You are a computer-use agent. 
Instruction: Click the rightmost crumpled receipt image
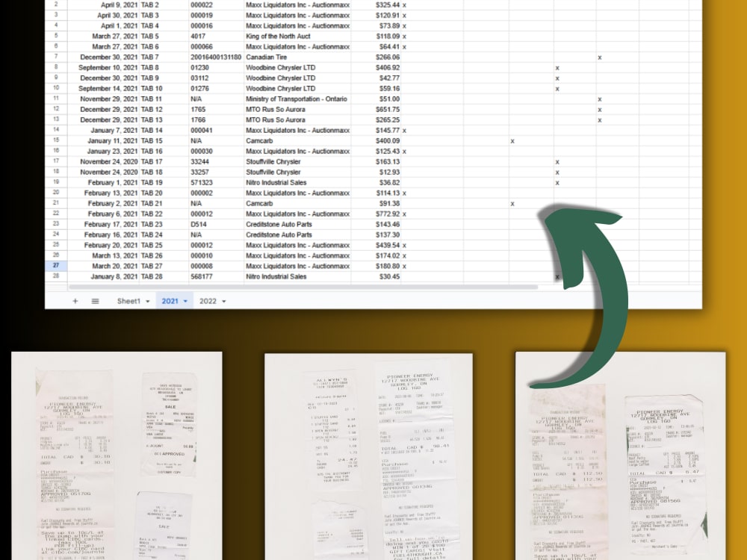pyautogui.click(x=619, y=455)
